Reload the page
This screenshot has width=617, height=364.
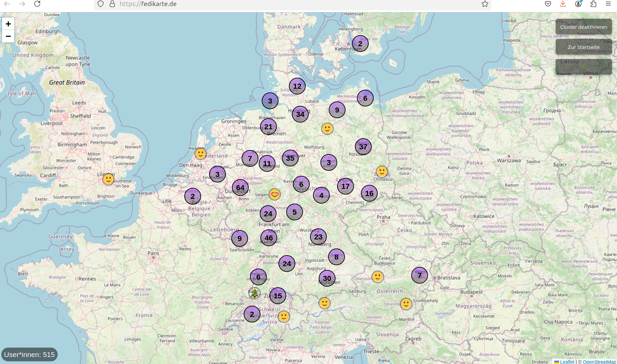(37, 4)
